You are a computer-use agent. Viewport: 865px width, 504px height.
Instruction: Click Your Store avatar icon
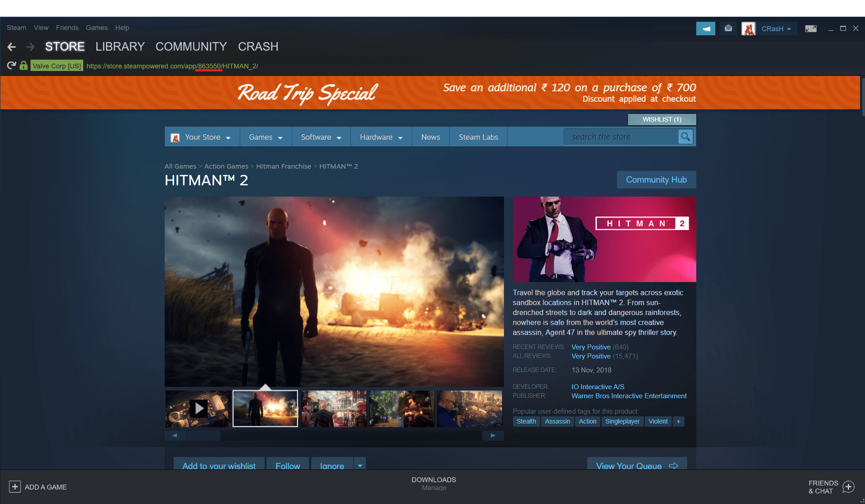[175, 138]
